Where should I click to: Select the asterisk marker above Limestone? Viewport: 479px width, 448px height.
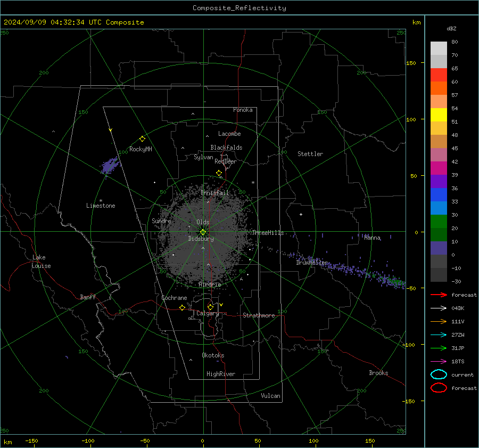[101, 201]
